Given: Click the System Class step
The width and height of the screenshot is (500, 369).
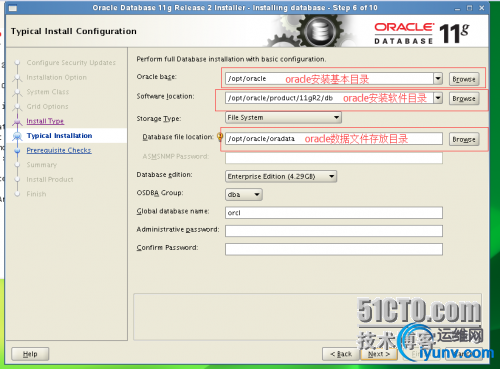Looking at the screenshot, I should tap(48, 92).
